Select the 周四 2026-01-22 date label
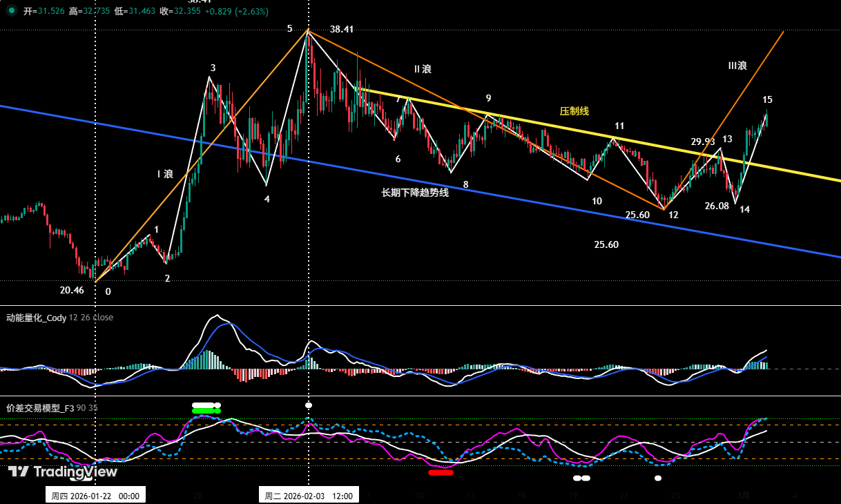841x504 pixels. coord(95,495)
